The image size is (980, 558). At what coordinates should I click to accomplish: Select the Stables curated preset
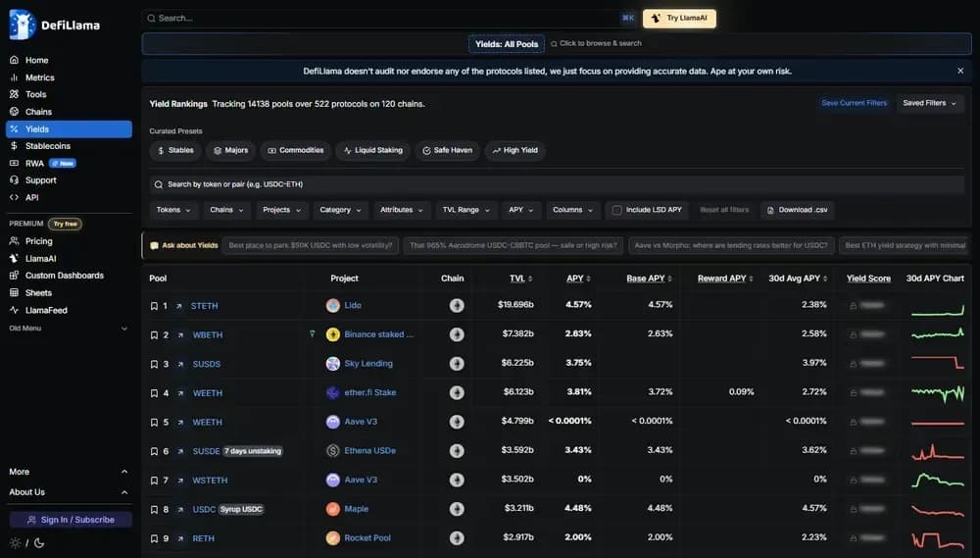click(175, 150)
